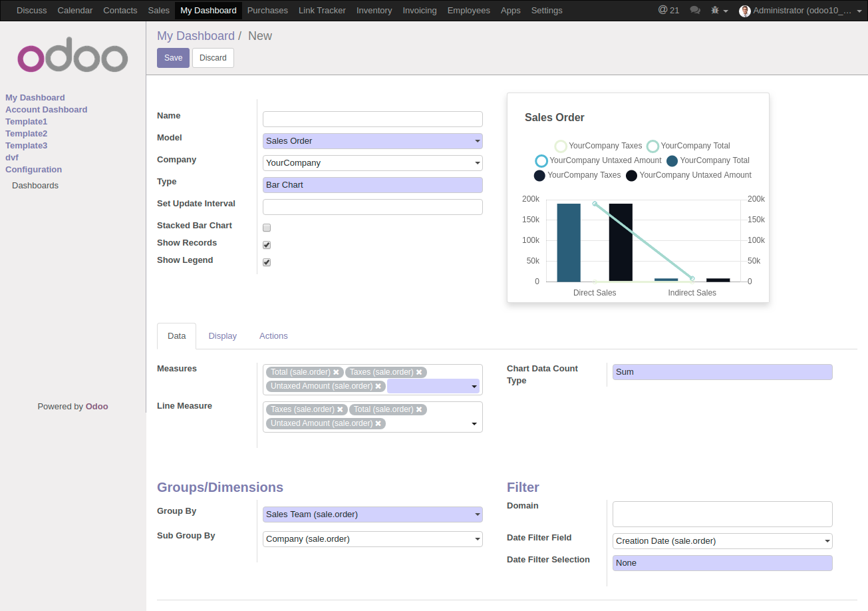868x611 pixels.
Task: Open Template1 in the sidebar
Action: (x=27, y=122)
